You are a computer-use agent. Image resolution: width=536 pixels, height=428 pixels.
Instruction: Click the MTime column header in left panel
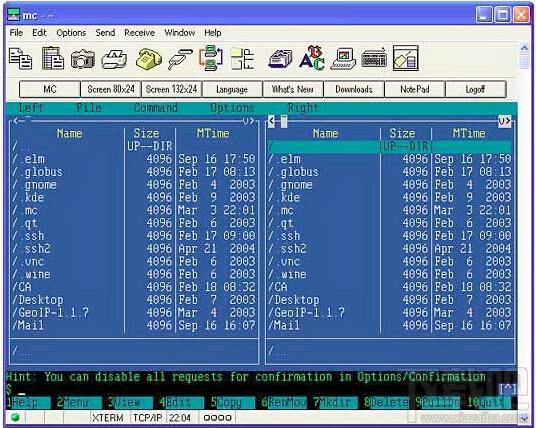coord(213,133)
